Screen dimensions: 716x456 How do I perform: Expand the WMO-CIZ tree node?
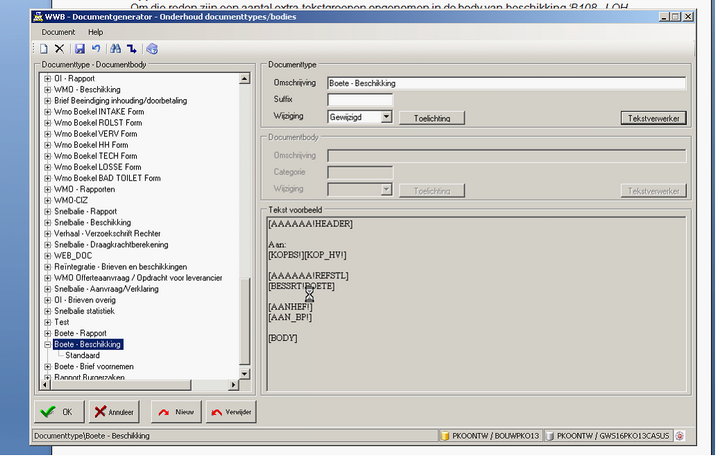[47, 200]
